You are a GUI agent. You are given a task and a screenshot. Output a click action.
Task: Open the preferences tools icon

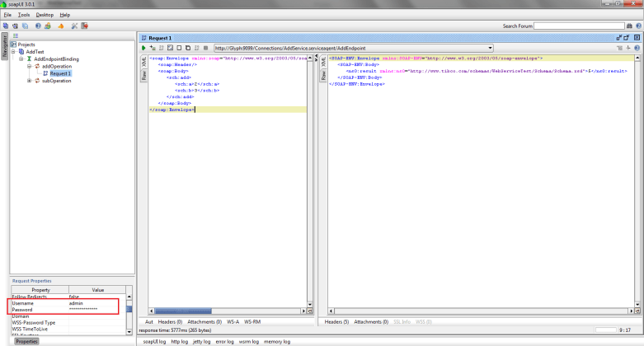pyautogui.click(x=74, y=26)
